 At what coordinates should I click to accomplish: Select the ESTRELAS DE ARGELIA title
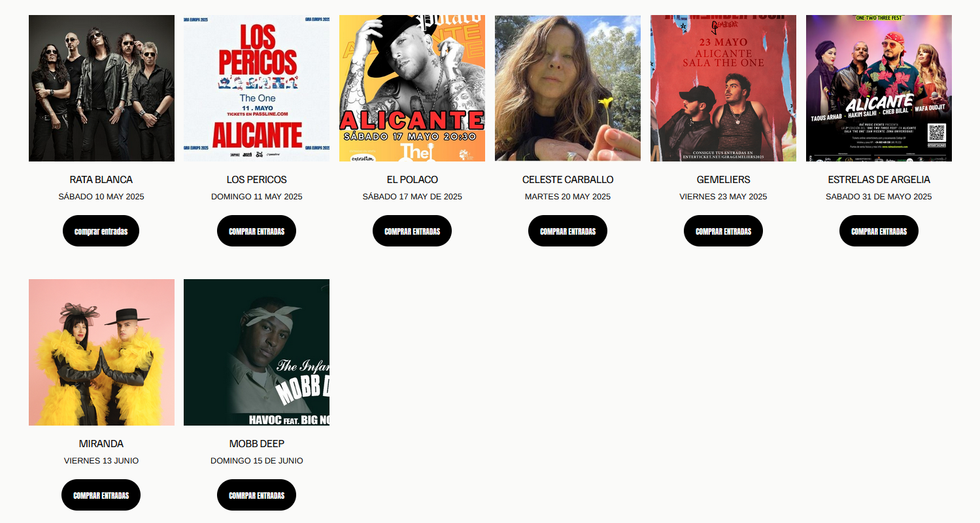click(x=879, y=179)
